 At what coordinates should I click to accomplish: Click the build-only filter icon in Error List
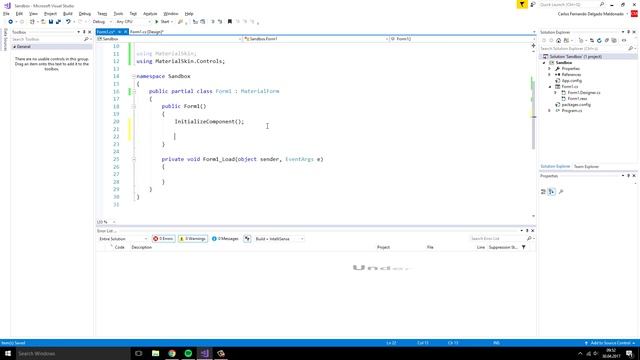(x=247, y=239)
